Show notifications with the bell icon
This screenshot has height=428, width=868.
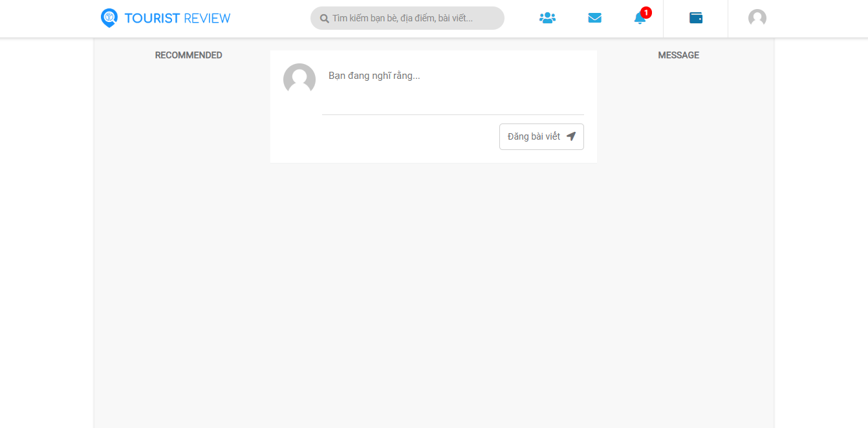pyautogui.click(x=640, y=19)
